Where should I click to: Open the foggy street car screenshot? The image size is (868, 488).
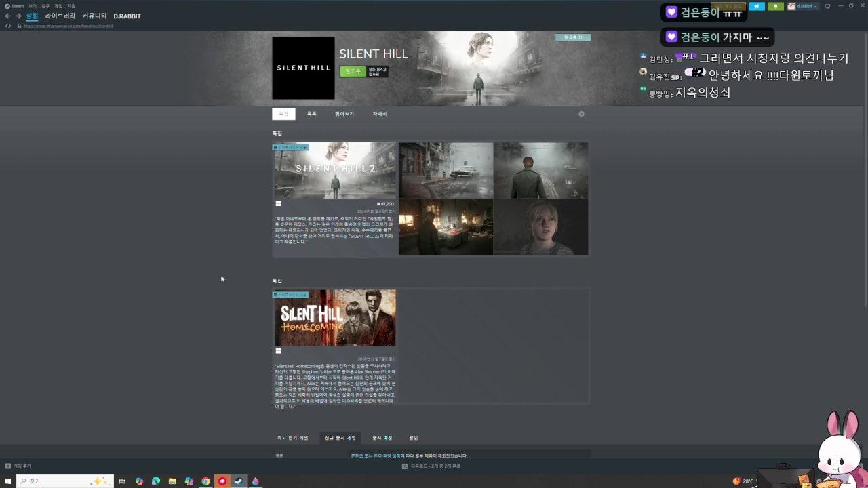coord(446,170)
